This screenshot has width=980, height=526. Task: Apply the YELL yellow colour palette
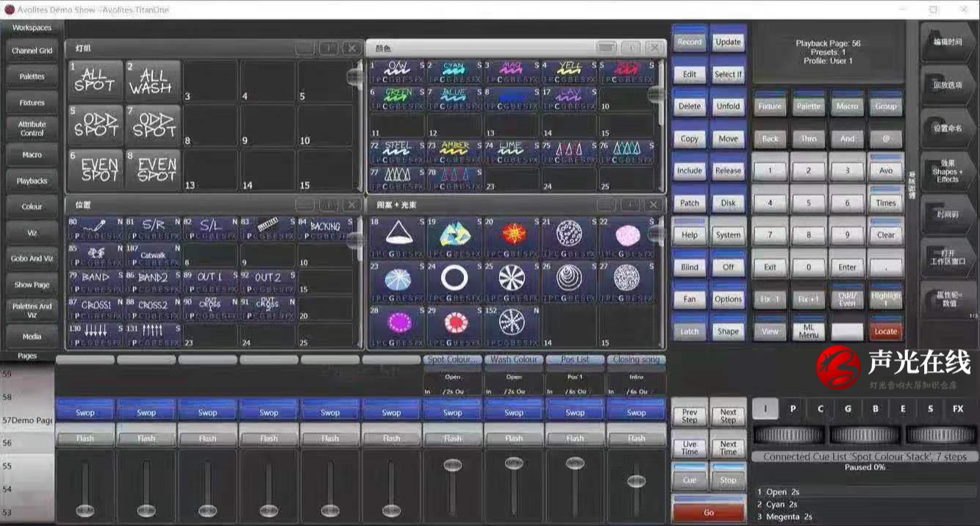569,72
